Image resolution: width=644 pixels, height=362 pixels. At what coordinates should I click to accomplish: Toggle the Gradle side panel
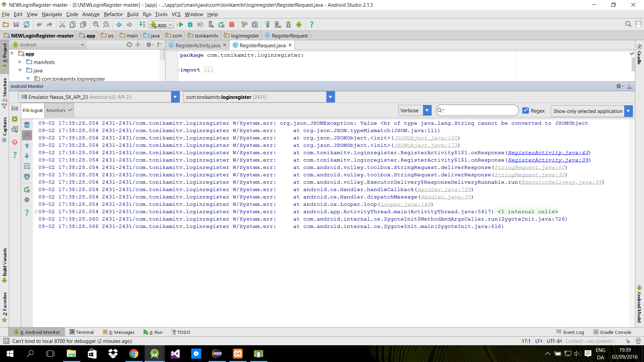[639, 54]
